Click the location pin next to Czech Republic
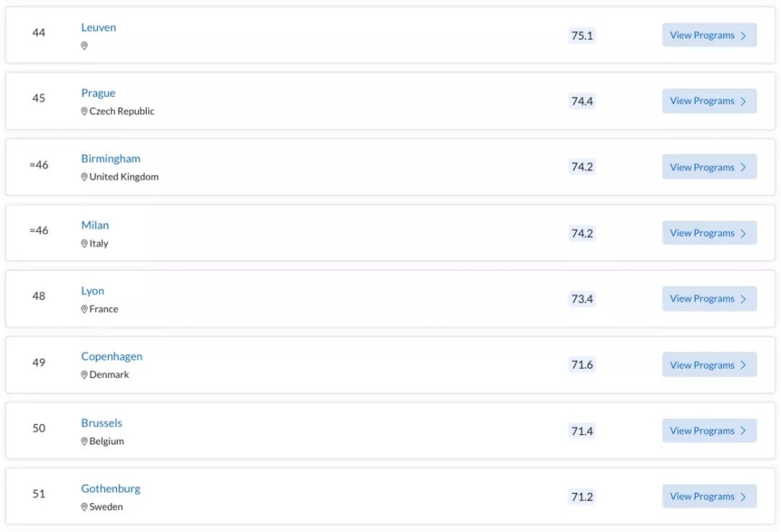This screenshot has width=781, height=532. tap(84, 112)
